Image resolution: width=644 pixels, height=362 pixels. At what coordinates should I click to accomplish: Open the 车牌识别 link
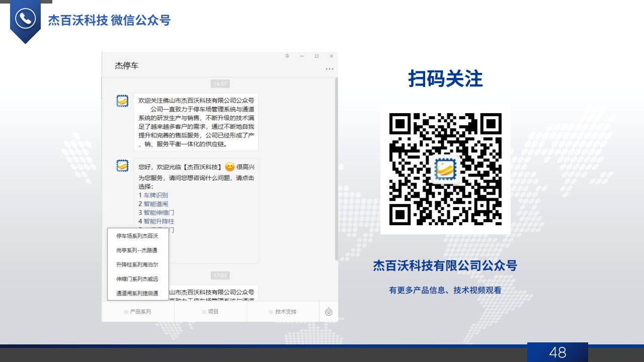pyautogui.click(x=155, y=195)
